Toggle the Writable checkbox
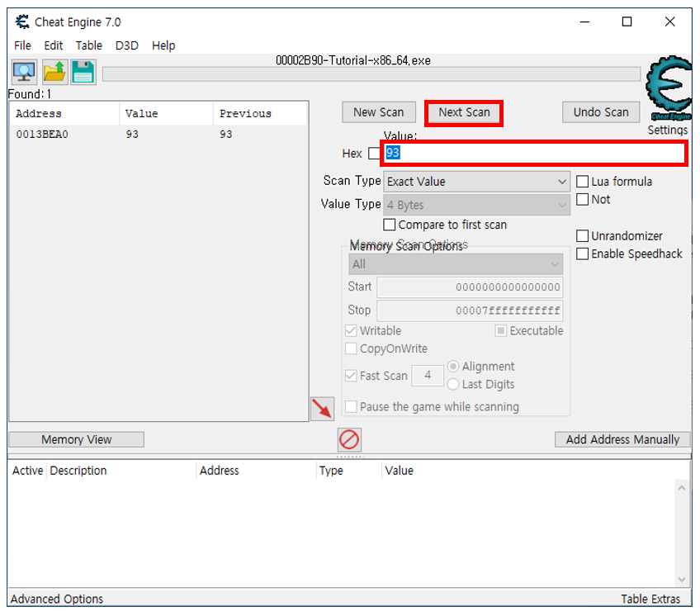Screen dimensions: 700x616 coord(351,330)
